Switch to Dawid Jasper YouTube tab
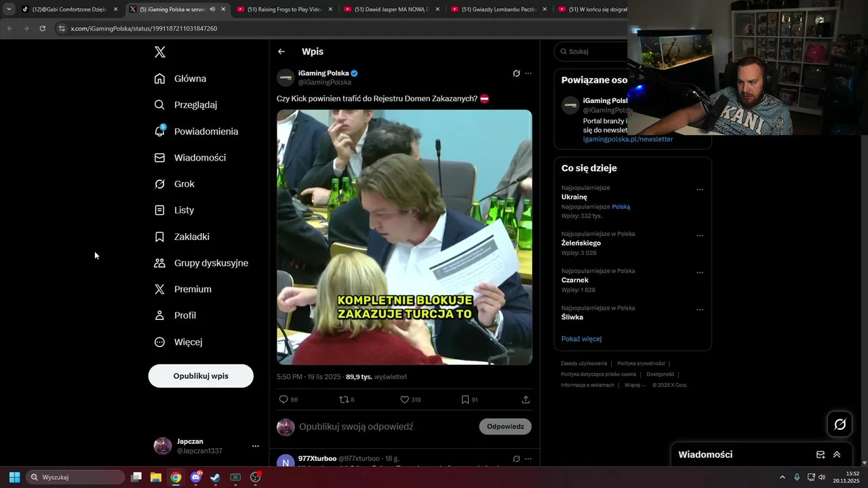Viewport: 868px width, 488px height. (x=391, y=9)
